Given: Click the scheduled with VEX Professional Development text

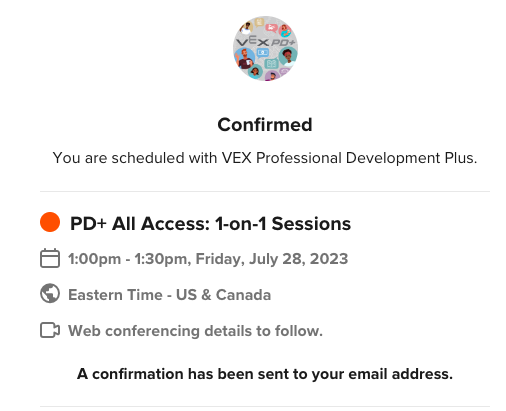Looking at the screenshot, I should tap(265, 158).
